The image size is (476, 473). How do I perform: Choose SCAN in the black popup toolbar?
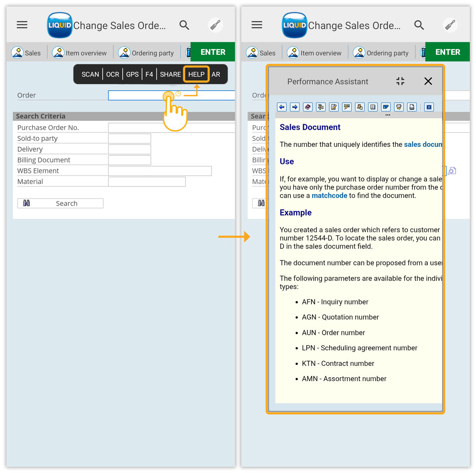[x=90, y=74]
